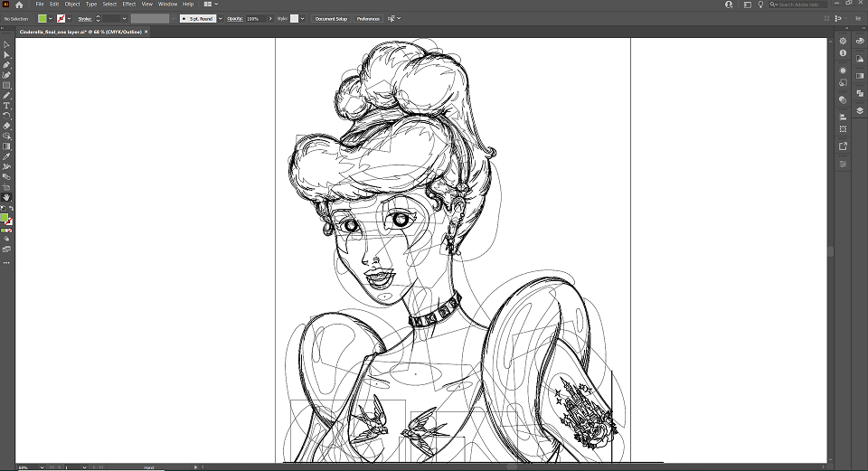Open the Info panel icon
This screenshot has height=471, width=868.
pos(843,53)
